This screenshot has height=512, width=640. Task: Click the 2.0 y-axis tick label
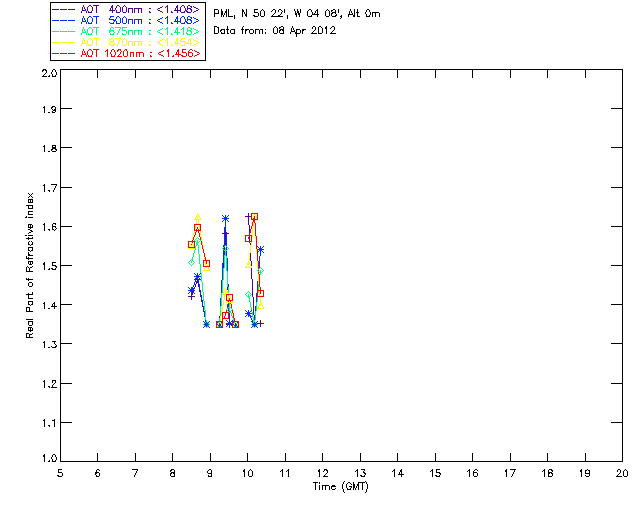[x=49, y=73]
